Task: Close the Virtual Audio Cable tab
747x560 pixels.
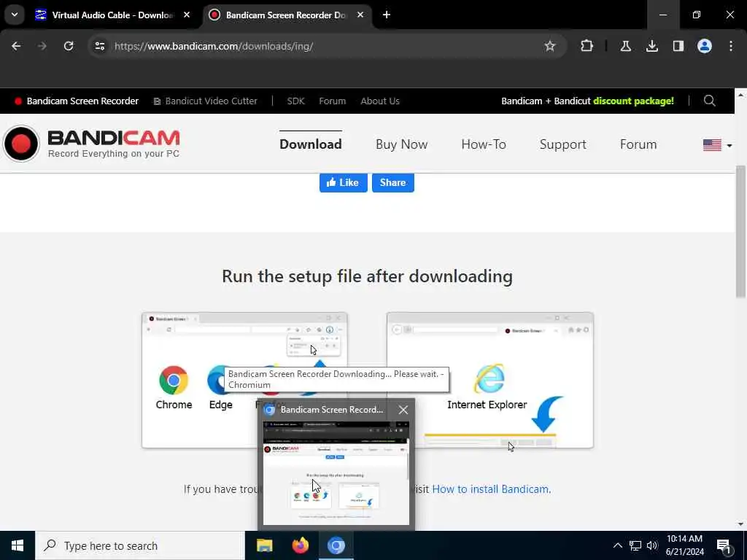Action: point(187,15)
